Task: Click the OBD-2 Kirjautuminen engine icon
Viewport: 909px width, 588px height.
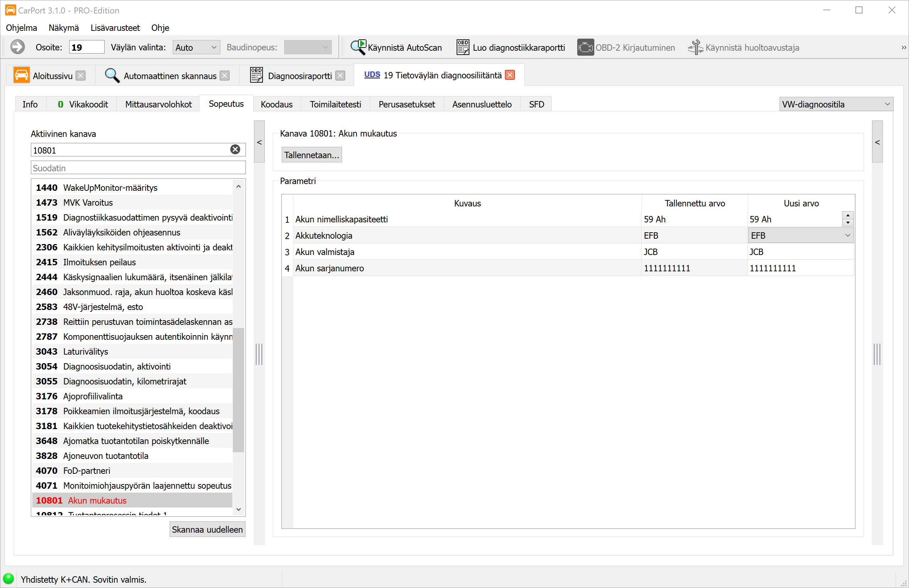Action: 585,48
